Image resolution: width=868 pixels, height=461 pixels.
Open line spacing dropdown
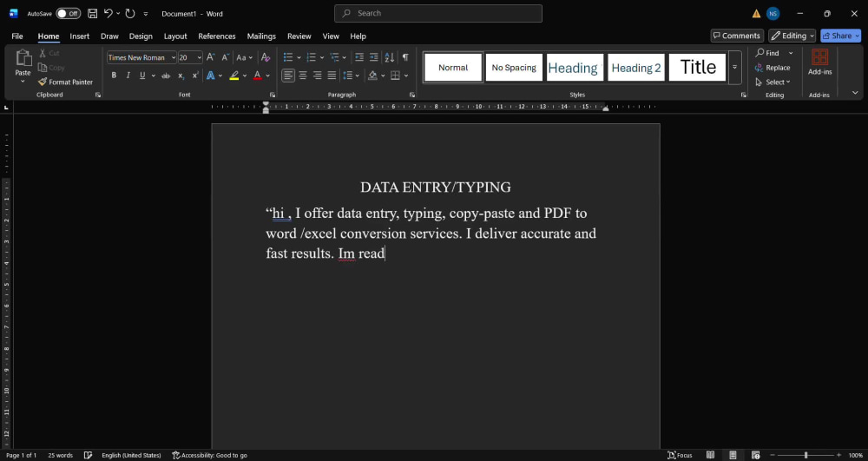point(351,76)
